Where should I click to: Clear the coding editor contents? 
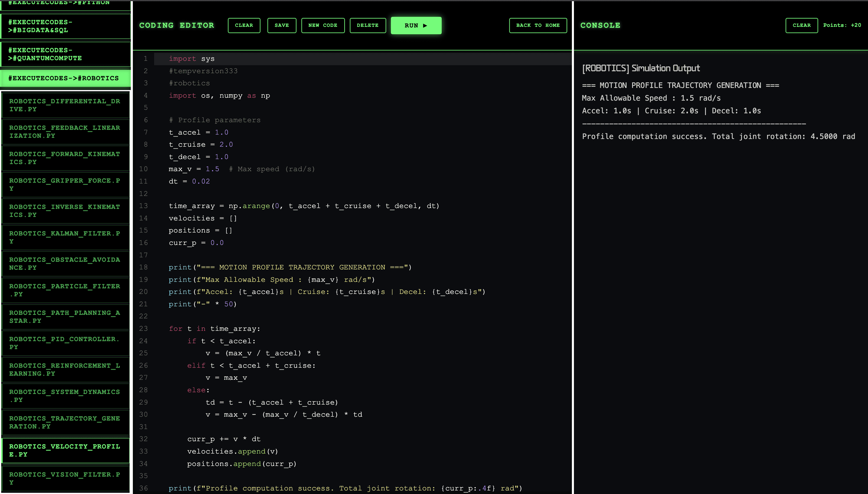click(x=244, y=25)
